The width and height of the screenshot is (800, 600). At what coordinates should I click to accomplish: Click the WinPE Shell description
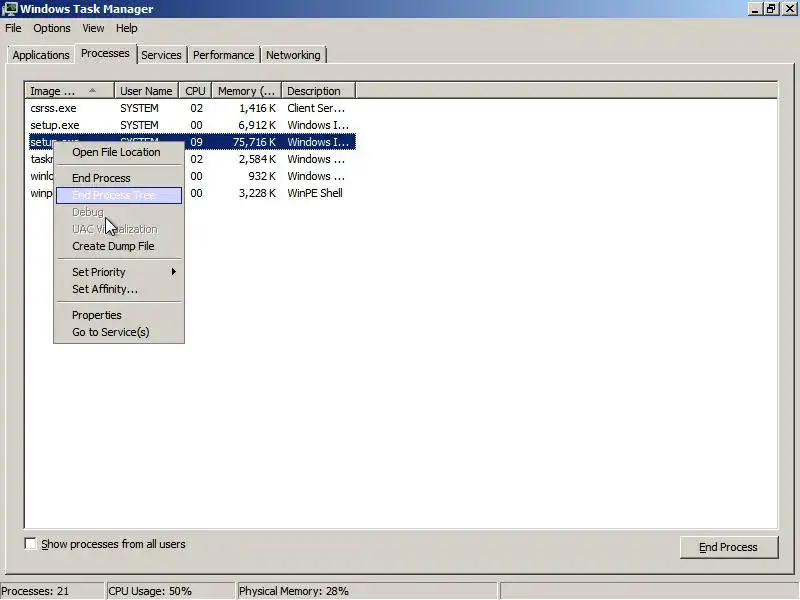point(315,193)
